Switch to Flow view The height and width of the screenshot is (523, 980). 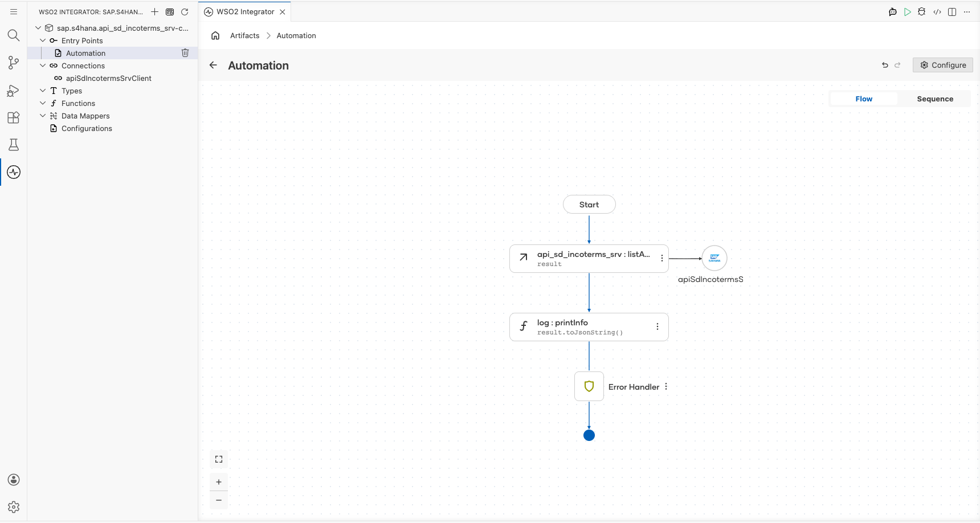click(x=864, y=99)
